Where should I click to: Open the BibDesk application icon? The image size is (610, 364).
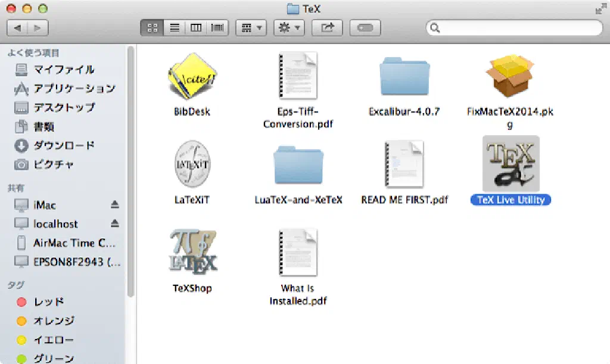pos(192,75)
